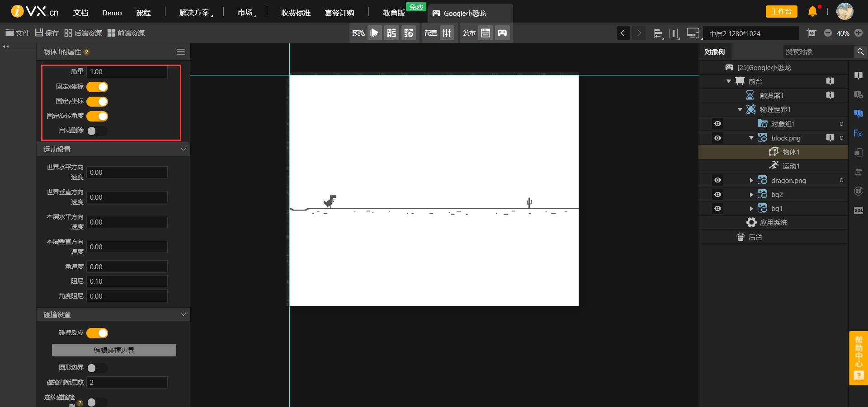The image size is (868, 407).
Task: Switch to the Google小恐龙 tab
Action: (470, 13)
